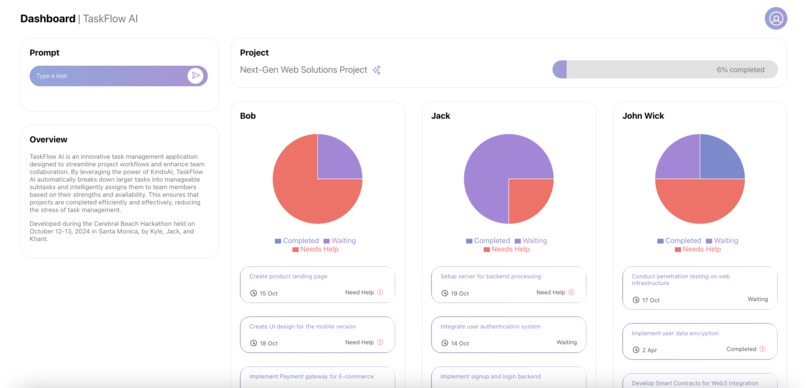
Task: Click the Jack column heading
Action: click(x=441, y=116)
